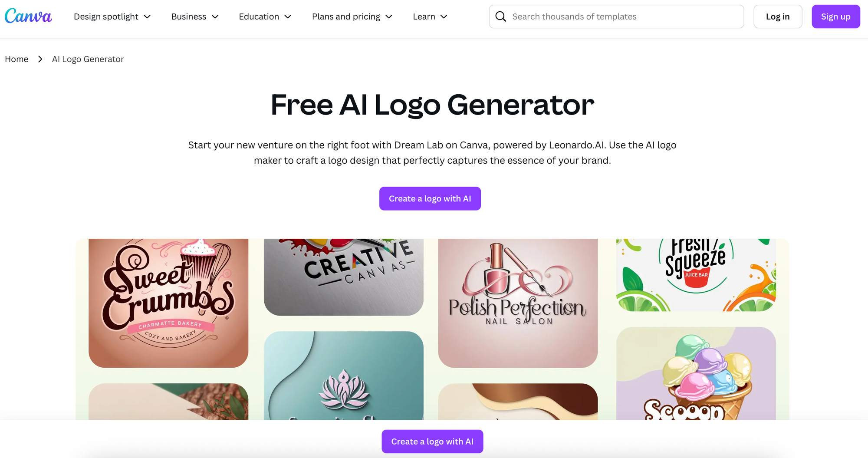Open the Fresh Squeeze juice bar thumbnail
The height and width of the screenshot is (458, 868).
click(696, 275)
